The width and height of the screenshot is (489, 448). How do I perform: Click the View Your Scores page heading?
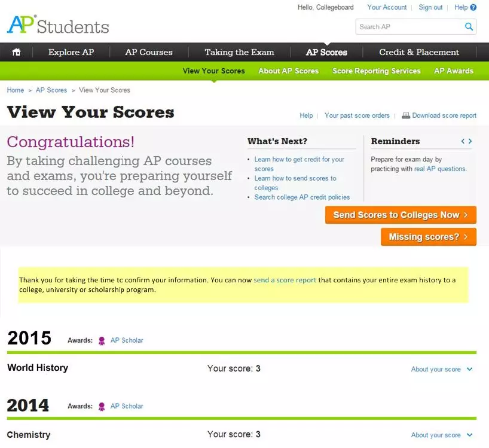point(90,112)
